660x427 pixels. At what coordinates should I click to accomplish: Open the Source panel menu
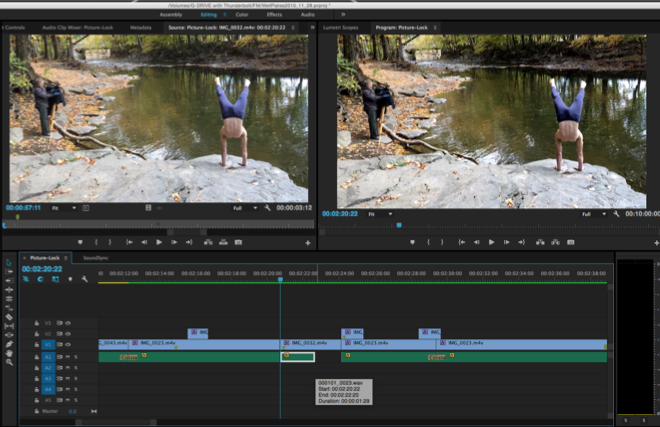[293, 27]
